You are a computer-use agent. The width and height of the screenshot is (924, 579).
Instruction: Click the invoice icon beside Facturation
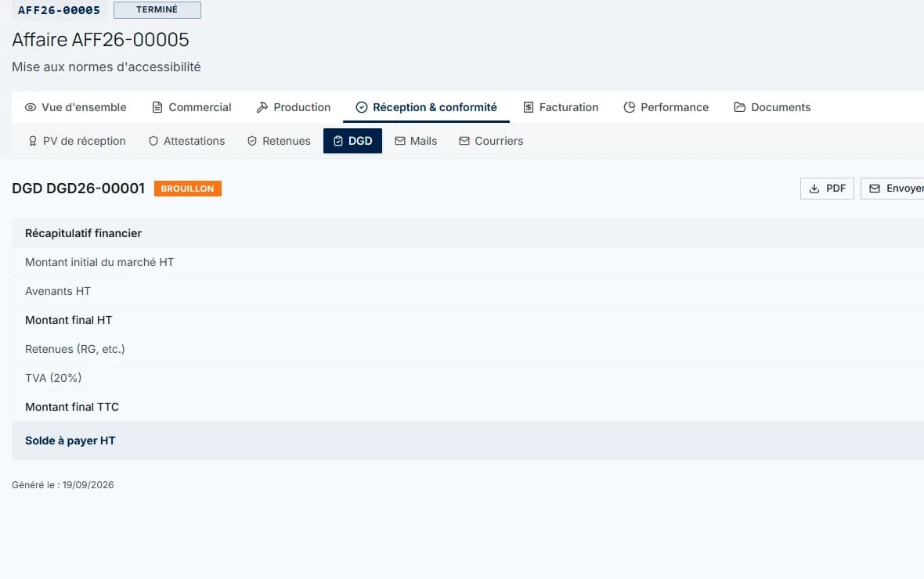click(x=529, y=107)
